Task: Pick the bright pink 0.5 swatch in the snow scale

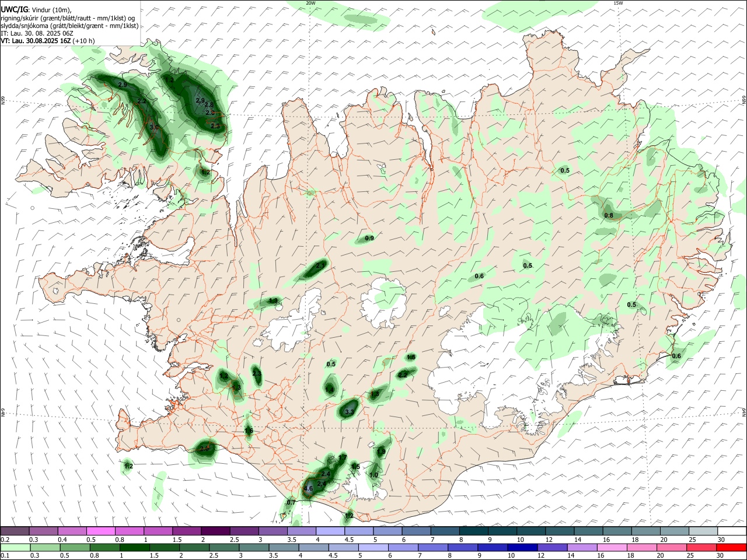Action: [100, 531]
